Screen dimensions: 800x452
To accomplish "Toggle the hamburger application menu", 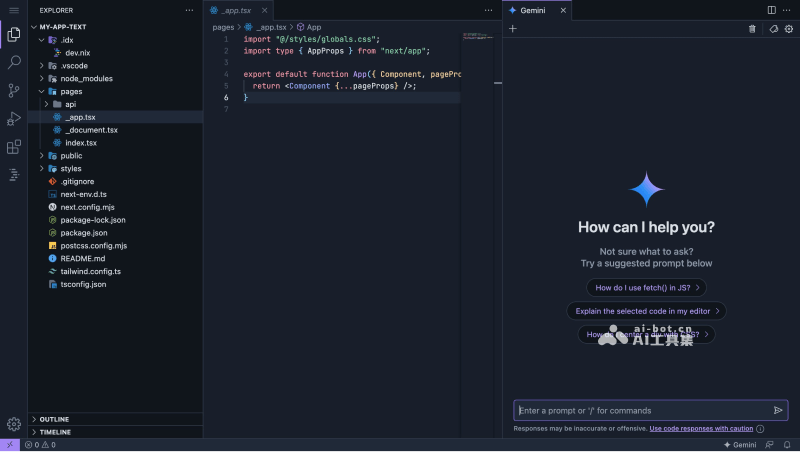I will click(x=14, y=10).
